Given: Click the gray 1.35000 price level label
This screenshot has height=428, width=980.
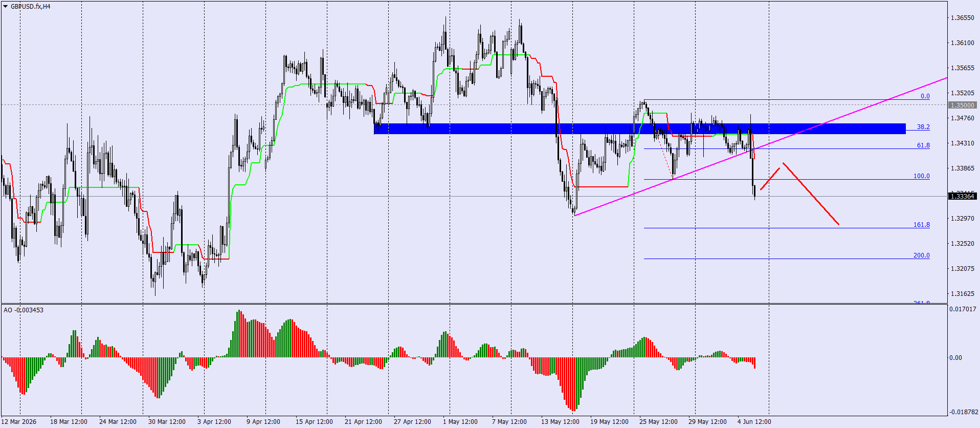Looking at the screenshot, I should coord(963,105).
